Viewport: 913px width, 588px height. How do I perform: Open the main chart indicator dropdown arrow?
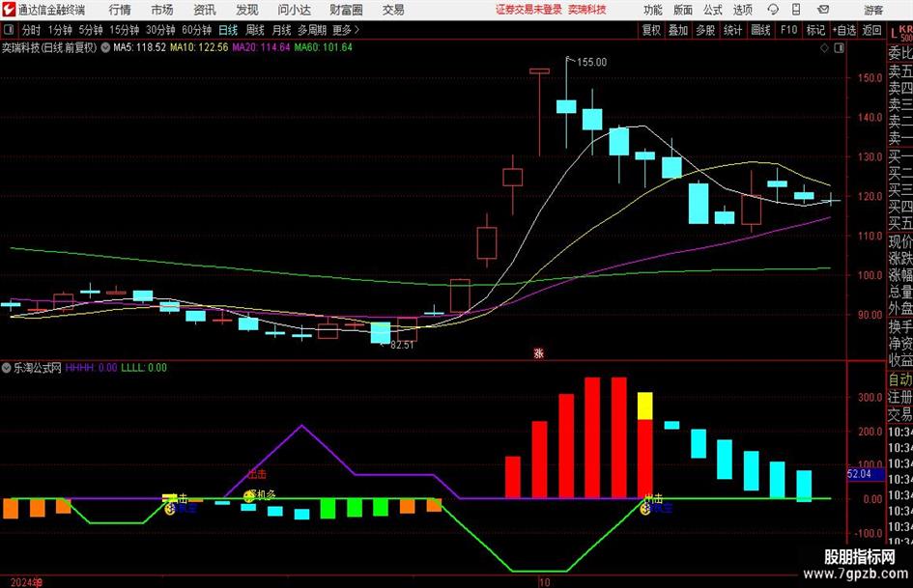105,47
